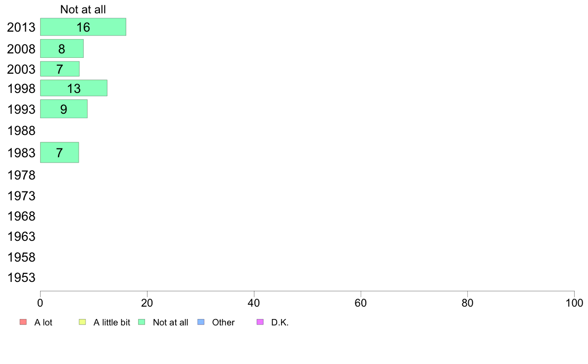The width and height of the screenshot is (588, 364).
Task: Click the 40 axis tick label
Action: [254, 303]
